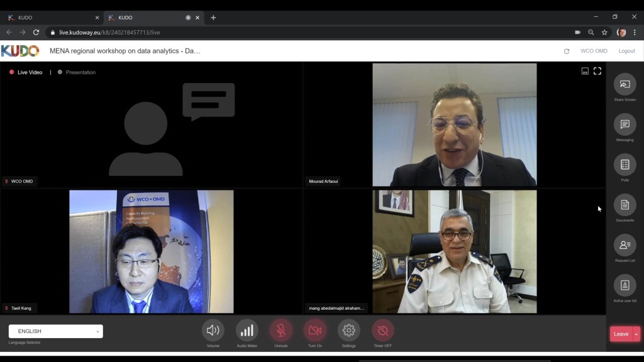
Task: Open the Polls panel
Action: 625,165
